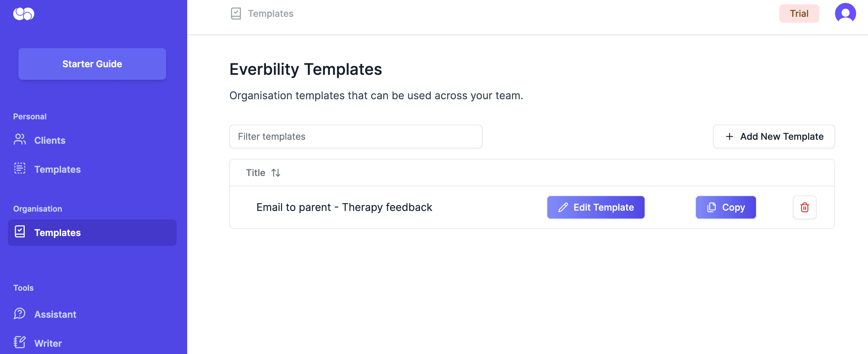Click the Starter Guide button
The width and height of the screenshot is (868, 354).
click(x=92, y=64)
